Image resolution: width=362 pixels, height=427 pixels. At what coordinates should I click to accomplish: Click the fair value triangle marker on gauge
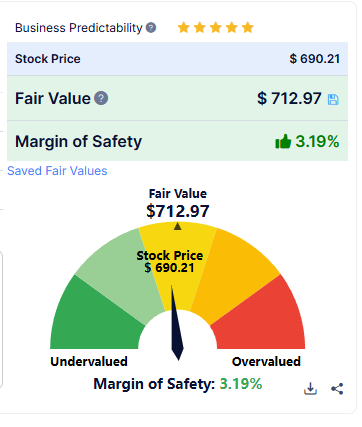[x=178, y=226]
